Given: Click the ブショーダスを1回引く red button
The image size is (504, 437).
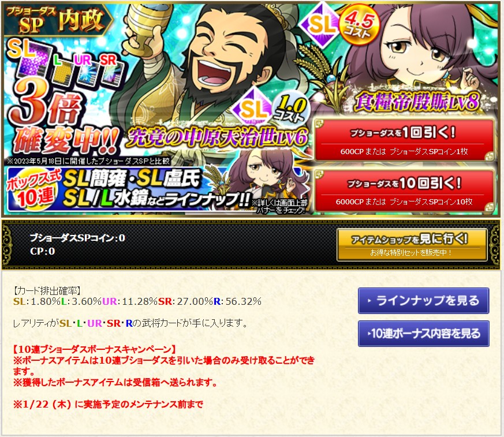Looking at the screenshot, I should pyautogui.click(x=404, y=140).
